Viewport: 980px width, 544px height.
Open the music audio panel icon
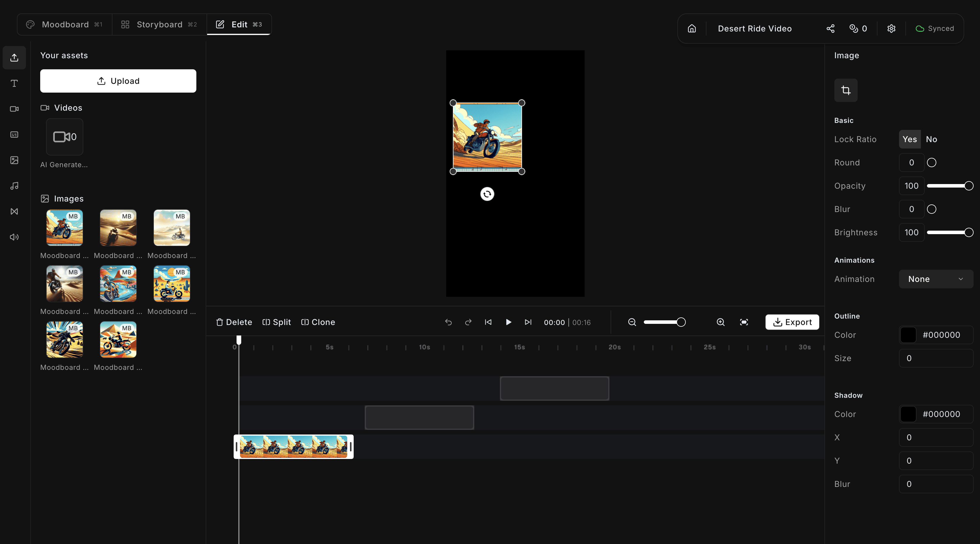tap(14, 186)
